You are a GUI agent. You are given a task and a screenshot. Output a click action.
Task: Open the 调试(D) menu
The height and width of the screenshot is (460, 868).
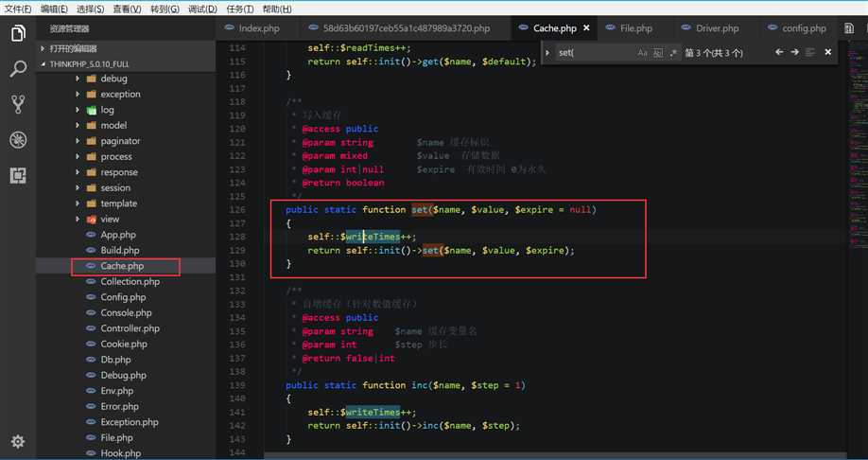click(202, 9)
